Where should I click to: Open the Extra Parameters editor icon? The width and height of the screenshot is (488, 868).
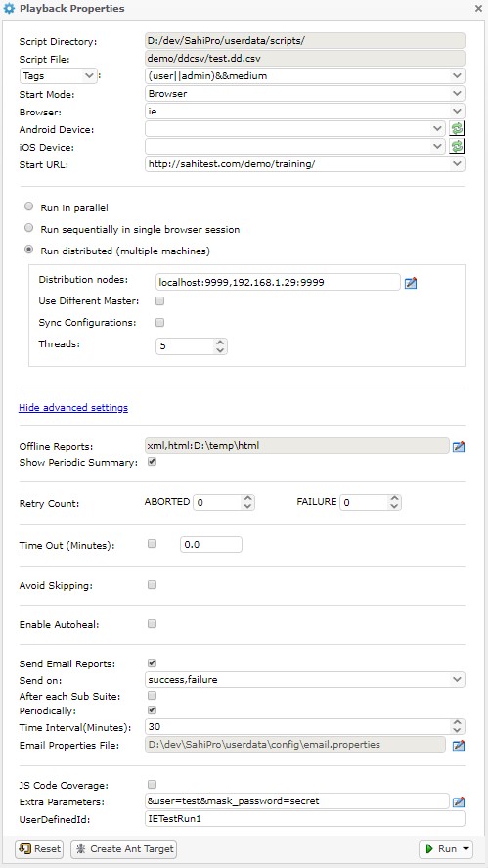click(458, 801)
